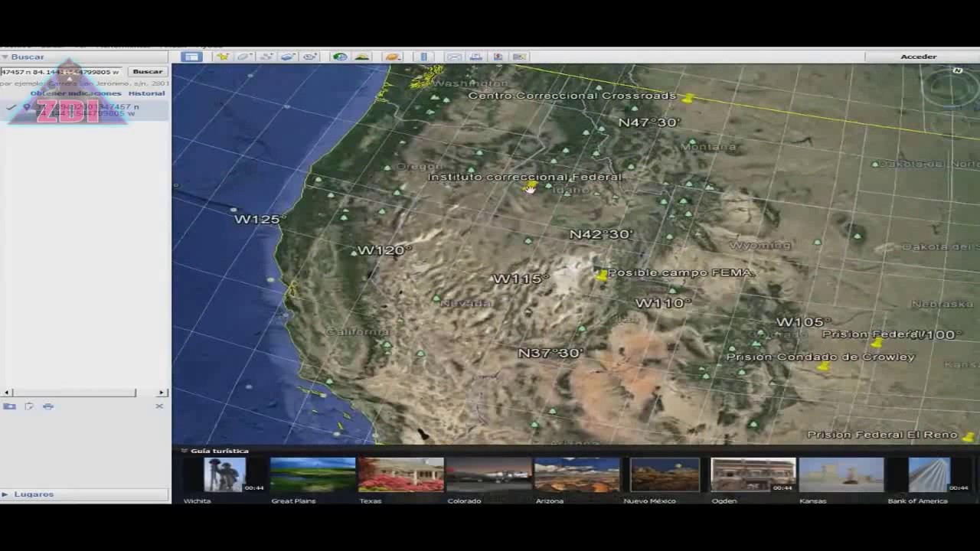Click the Prisión Federal El Reno pushpin
Viewport: 980px width, 551px height.
coord(969,437)
